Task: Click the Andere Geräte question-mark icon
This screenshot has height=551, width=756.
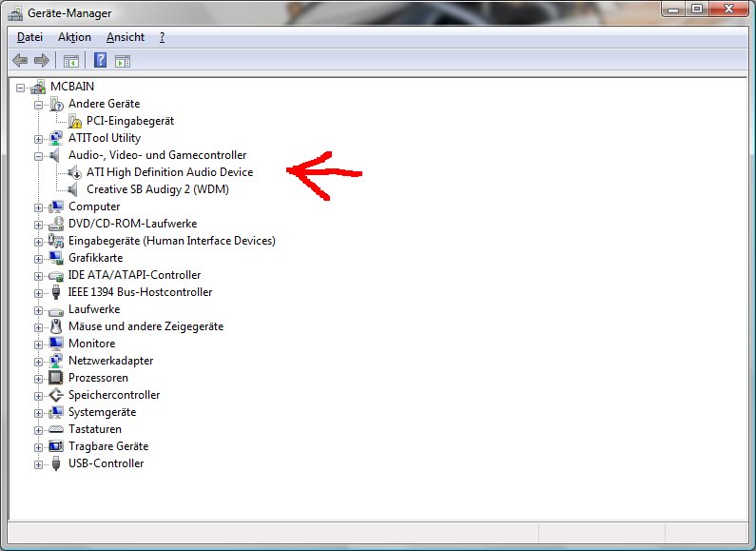Action: (x=56, y=104)
